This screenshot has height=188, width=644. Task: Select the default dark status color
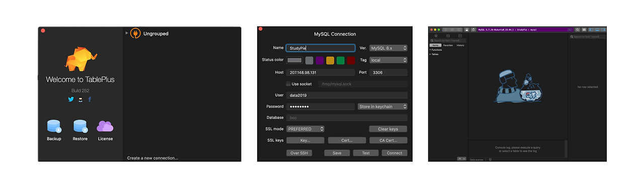(x=294, y=60)
